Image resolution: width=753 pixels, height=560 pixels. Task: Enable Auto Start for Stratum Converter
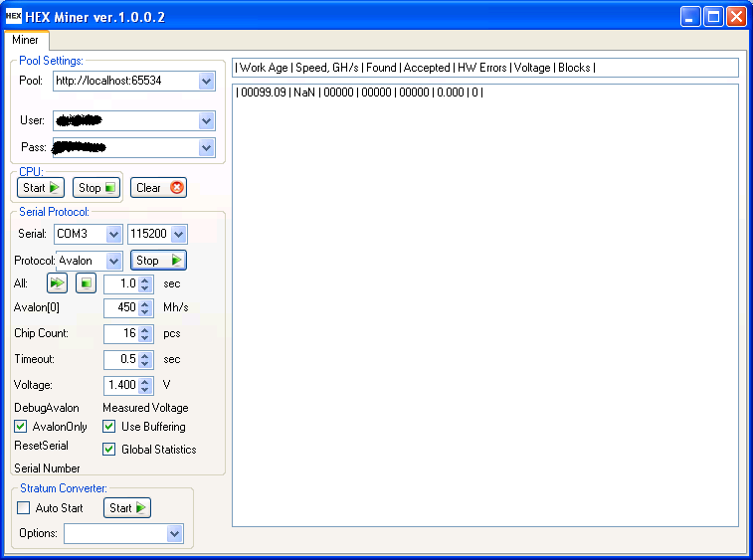pyautogui.click(x=24, y=508)
